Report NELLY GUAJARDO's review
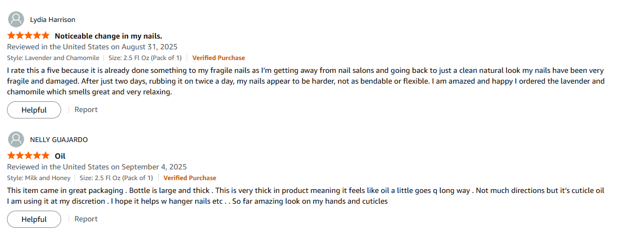 [x=86, y=219]
